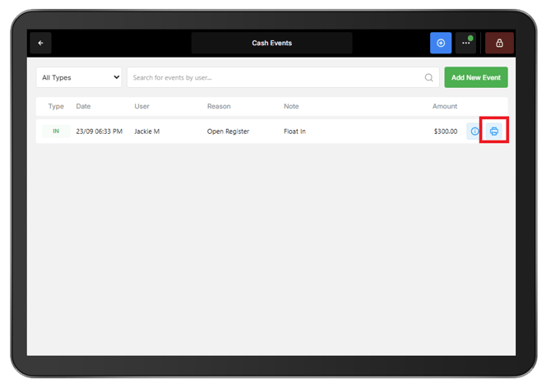The width and height of the screenshot is (551, 392).
Task: Click the Amount column header
Action: 445,106
